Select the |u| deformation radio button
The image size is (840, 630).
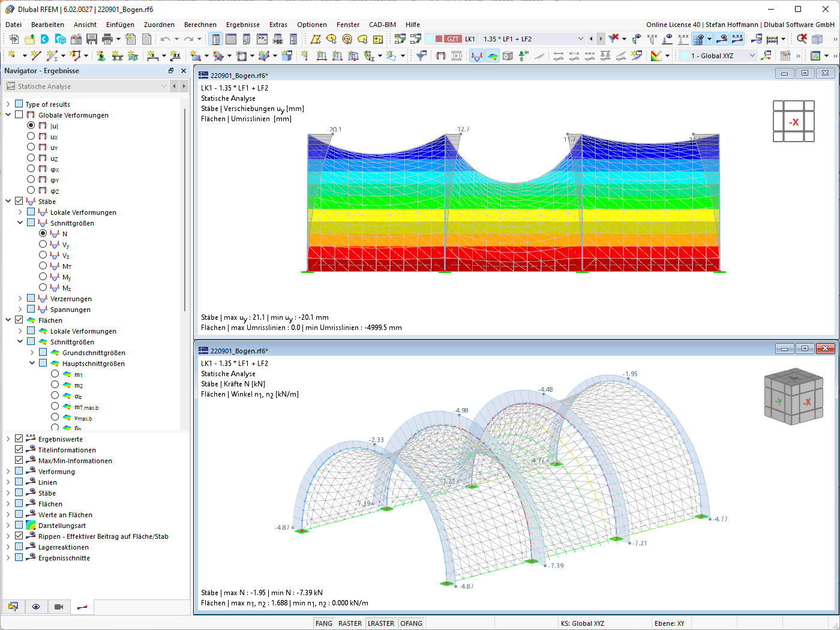pyautogui.click(x=31, y=125)
